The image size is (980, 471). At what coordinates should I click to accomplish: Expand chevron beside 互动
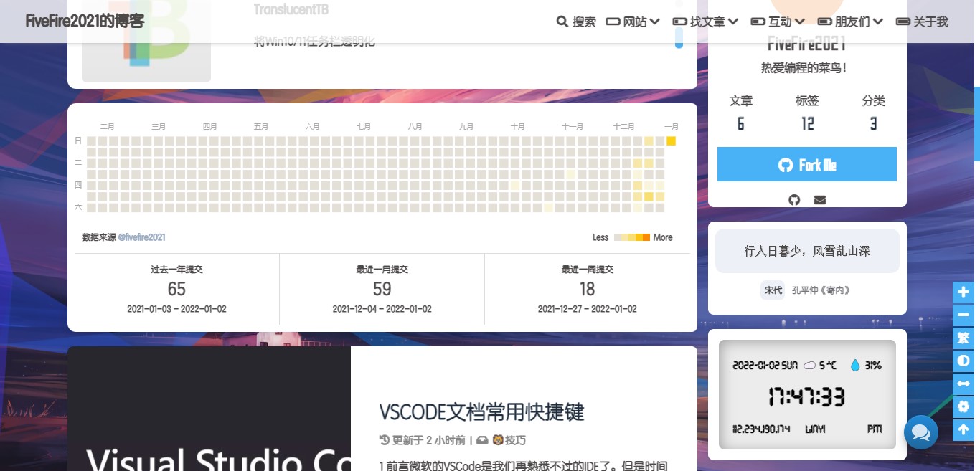click(x=800, y=22)
